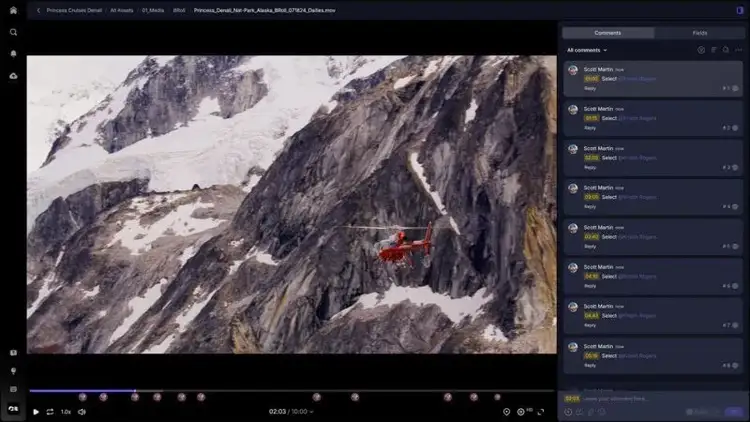Reply to the first Scott Martin comment

(590, 88)
